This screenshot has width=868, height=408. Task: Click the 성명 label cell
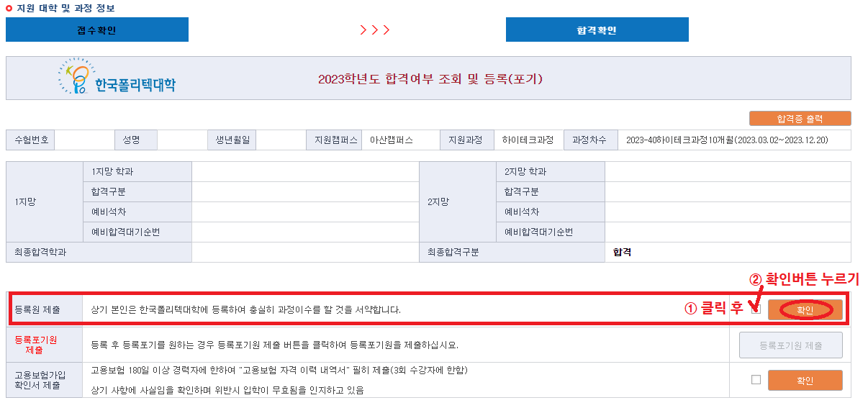[135, 140]
